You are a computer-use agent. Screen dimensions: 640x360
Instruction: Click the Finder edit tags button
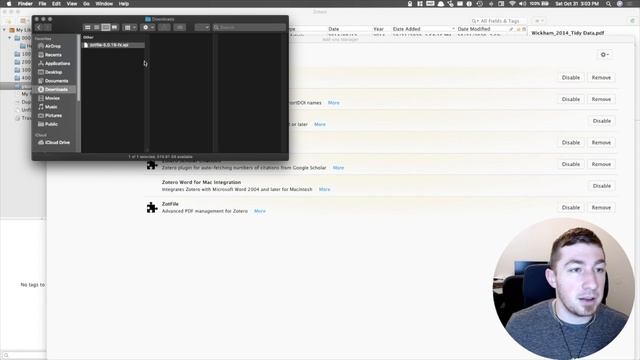[180, 27]
